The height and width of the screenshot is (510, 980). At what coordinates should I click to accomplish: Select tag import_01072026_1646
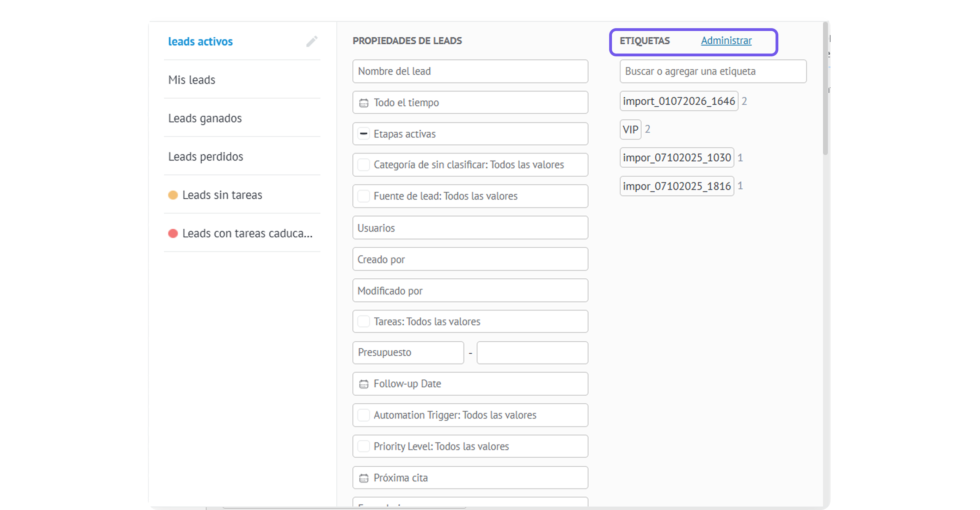tap(679, 101)
